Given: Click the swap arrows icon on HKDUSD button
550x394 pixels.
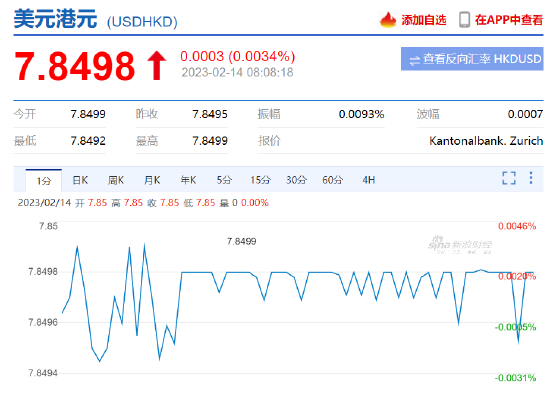Looking at the screenshot, I should [x=414, y=60].
